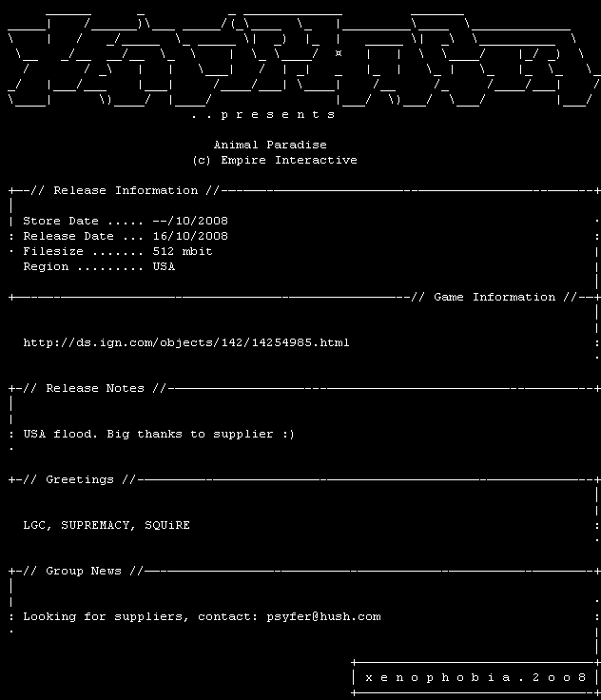Click the Release Notes section header
Image resolution: width=601 pixels, height=700 pixels.
(95, 388)
